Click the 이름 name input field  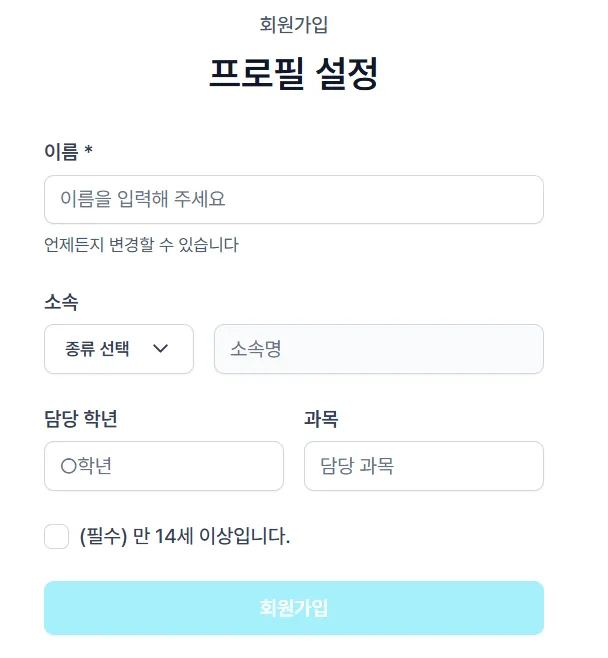point(294,200)
